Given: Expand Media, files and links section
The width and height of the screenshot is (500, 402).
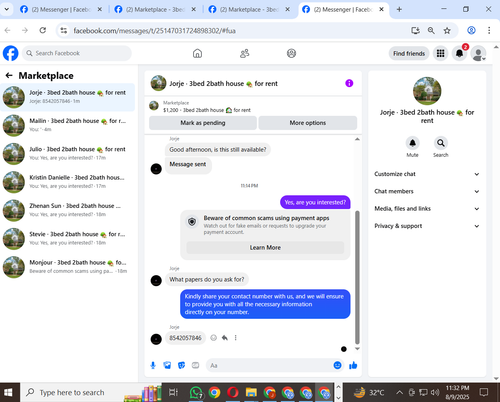Looking at the screenshot, I should (x=427, y=209).
